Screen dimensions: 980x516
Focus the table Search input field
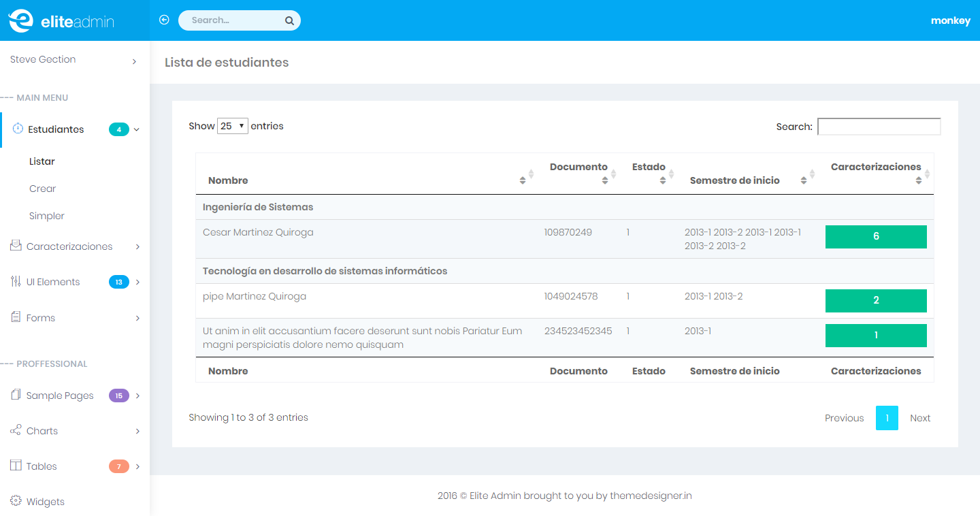[879, 127]
